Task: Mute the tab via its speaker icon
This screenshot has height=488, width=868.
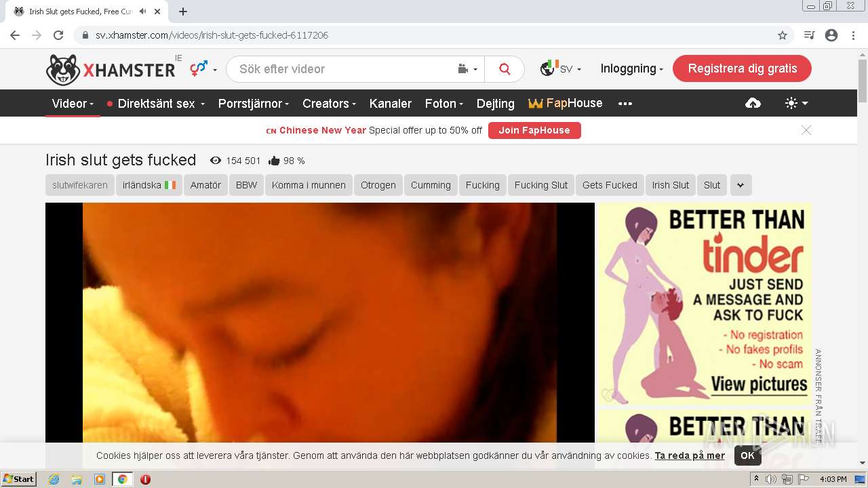Action: pos(142,12)
